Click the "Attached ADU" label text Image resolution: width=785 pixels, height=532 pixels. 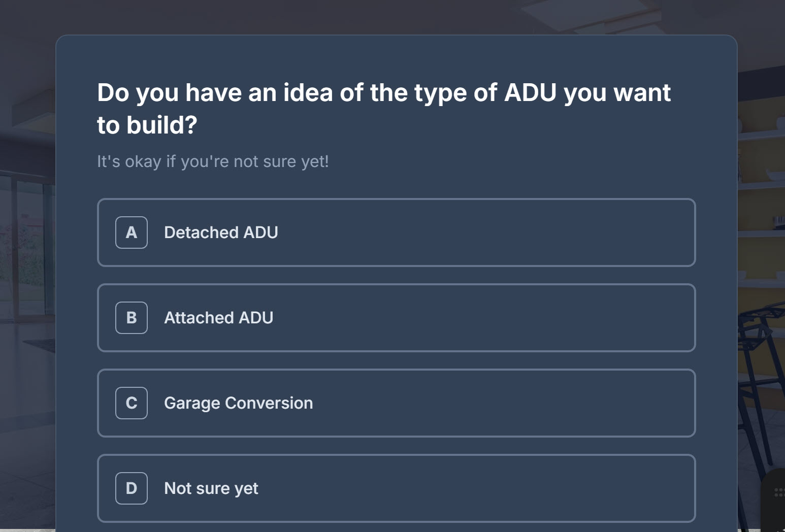(218, 318)
